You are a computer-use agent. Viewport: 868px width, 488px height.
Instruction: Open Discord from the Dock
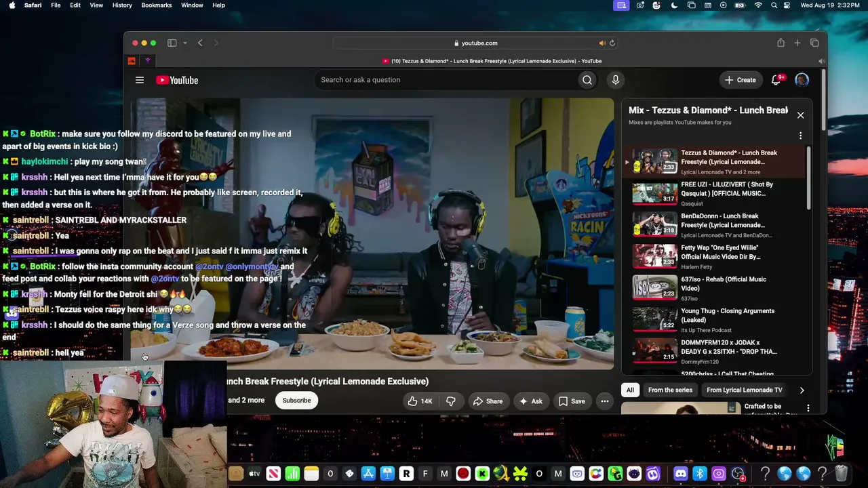[x=681, y=474]
